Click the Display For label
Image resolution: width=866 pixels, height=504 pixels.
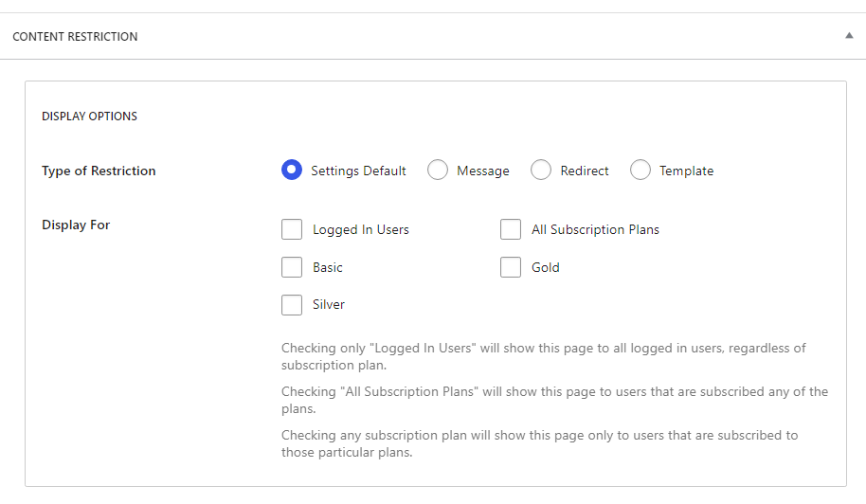point(76,225)
